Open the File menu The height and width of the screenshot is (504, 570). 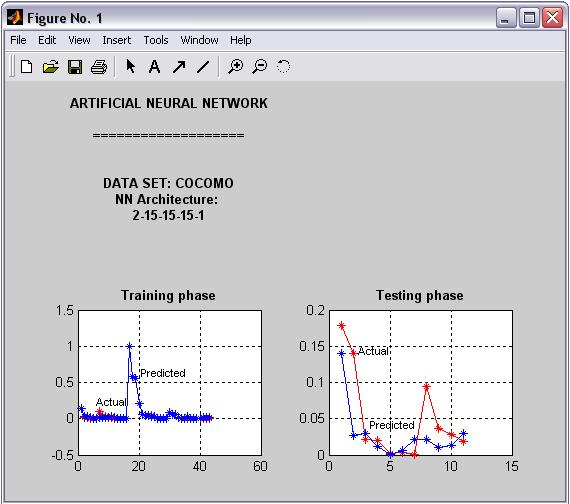[x=18, y=40]
